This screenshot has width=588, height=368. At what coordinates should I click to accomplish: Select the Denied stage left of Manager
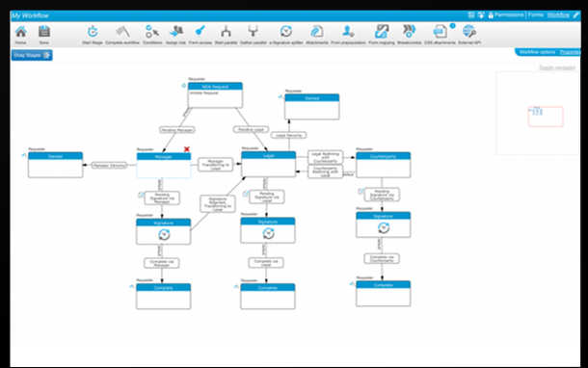point(56,165)
